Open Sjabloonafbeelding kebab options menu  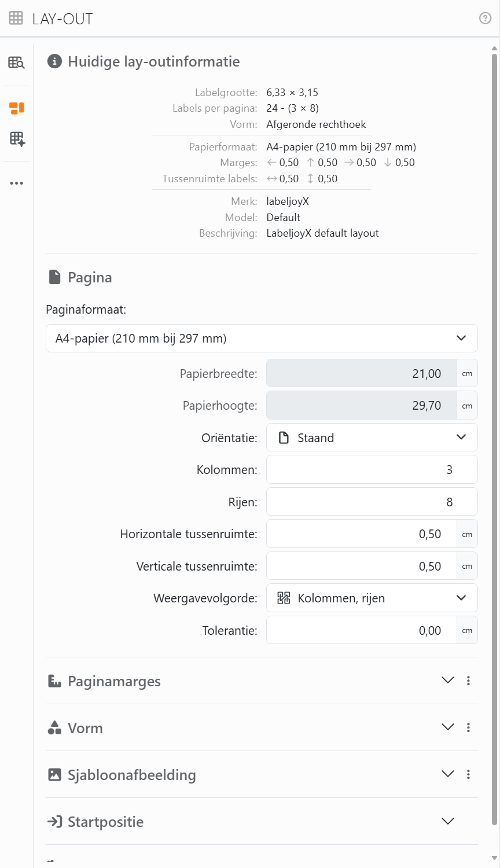[468, 774]
